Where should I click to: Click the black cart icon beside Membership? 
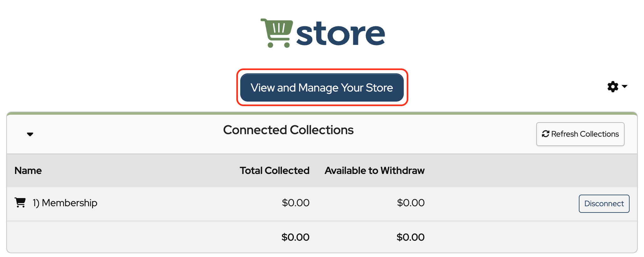pos(20,203)
